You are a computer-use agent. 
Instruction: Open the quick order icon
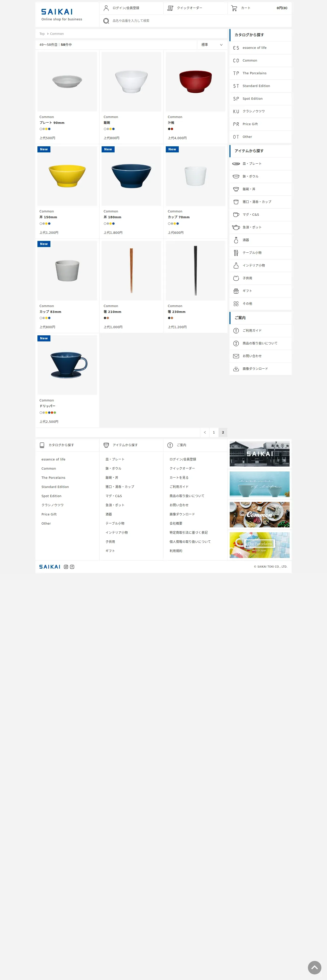coord(170,8)
